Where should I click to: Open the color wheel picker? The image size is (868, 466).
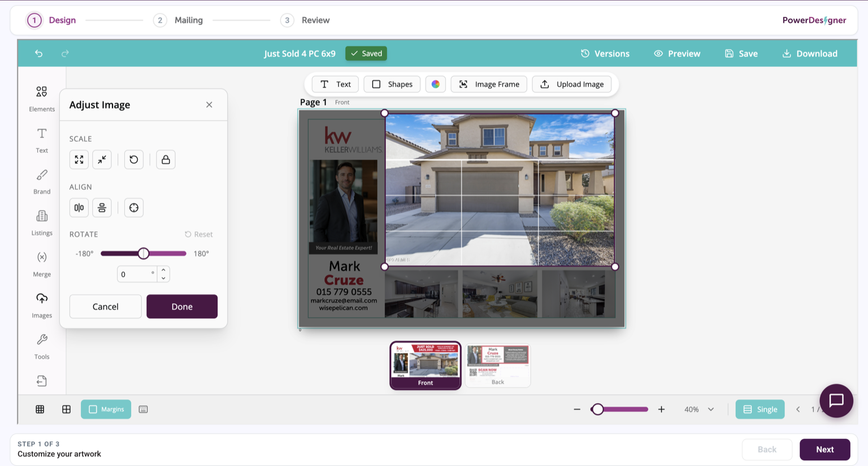[436, 84]
